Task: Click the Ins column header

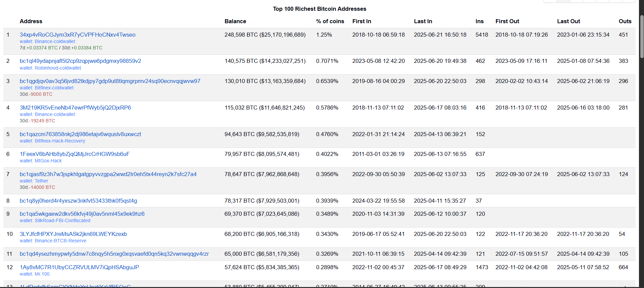Action: [479, 21]
